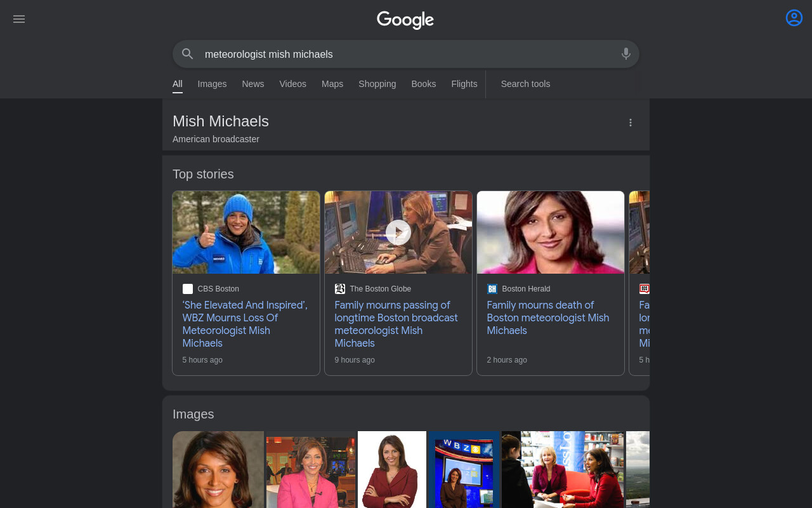Click the Mish Michaels title
The image size is (812, 508).
pos(221,121)
